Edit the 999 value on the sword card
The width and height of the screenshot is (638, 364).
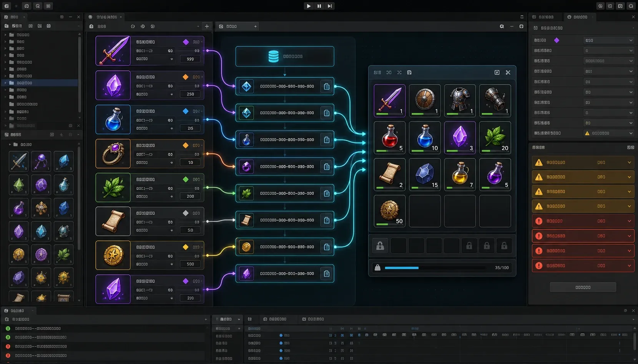190,59
